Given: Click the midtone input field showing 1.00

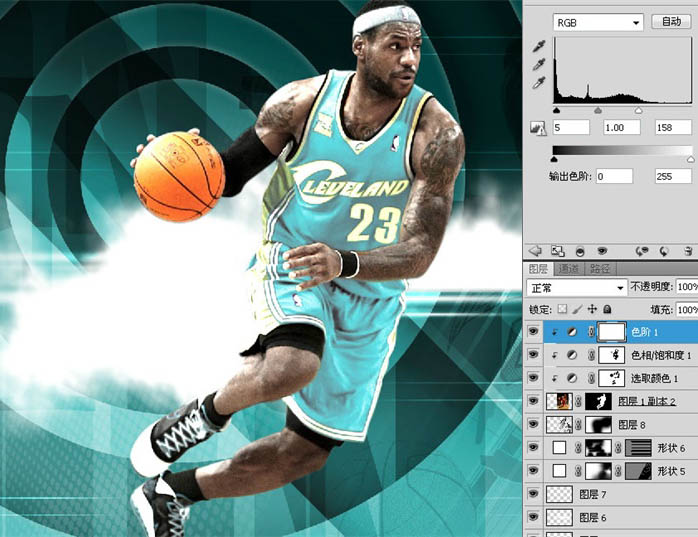Looking at the screenshot, I should click(x=622, y=128).
